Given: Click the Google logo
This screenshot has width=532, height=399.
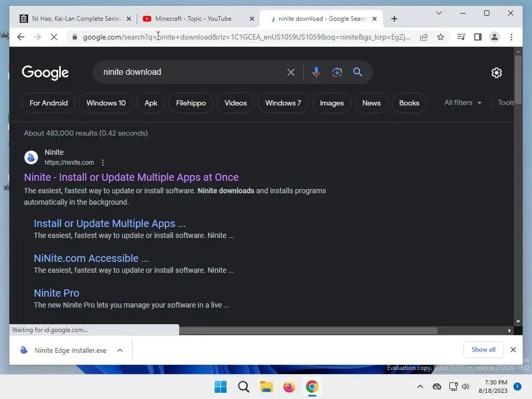Looking at the screenshot, I should point(45,73).
